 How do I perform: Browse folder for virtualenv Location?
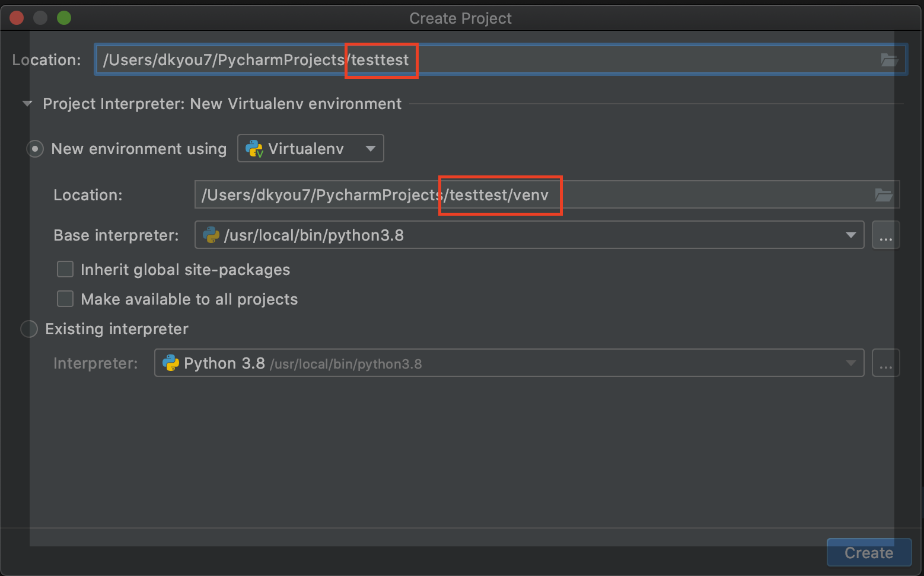[884, 195]
